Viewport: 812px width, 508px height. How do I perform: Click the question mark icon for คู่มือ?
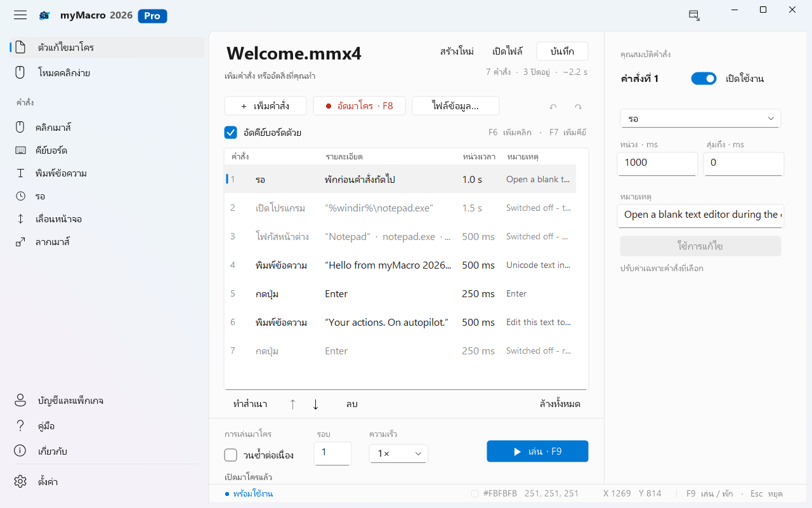tap(20, 425)
